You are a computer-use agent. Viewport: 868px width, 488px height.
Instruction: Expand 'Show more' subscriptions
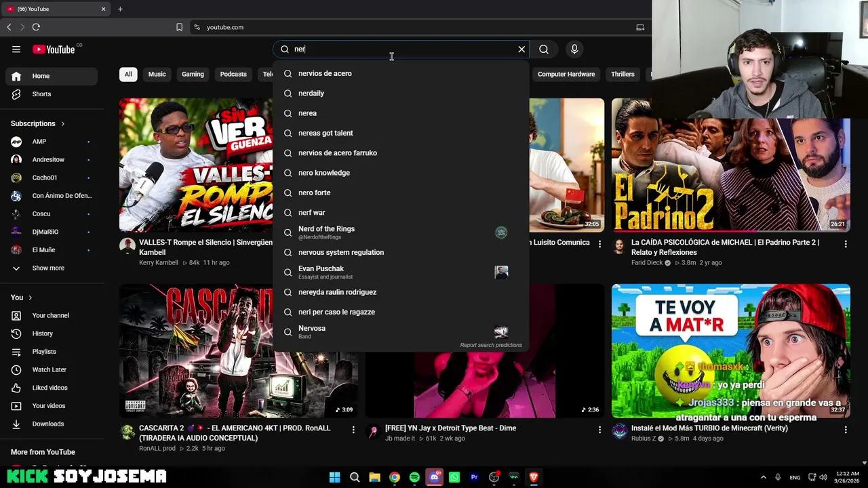click(52, 268)
